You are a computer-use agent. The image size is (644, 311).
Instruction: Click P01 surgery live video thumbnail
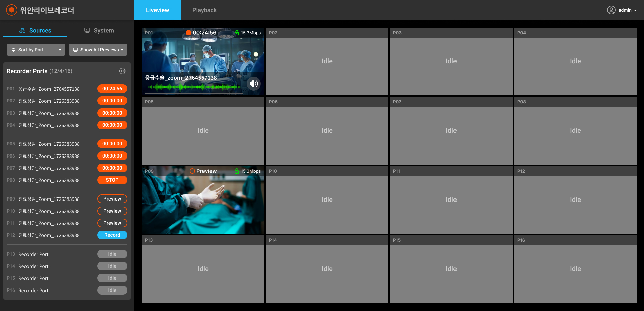tap(203, 61)
